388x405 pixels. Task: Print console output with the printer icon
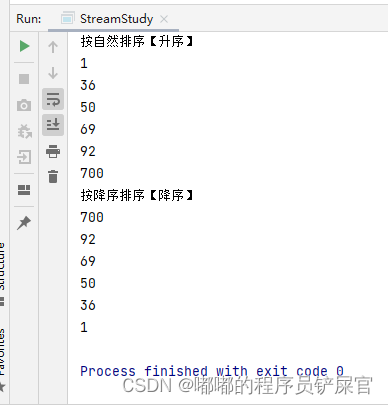point(53,151)
